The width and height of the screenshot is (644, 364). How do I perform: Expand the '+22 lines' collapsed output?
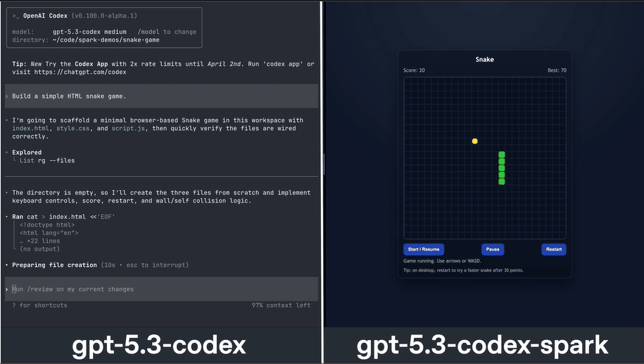pos(40,241)
